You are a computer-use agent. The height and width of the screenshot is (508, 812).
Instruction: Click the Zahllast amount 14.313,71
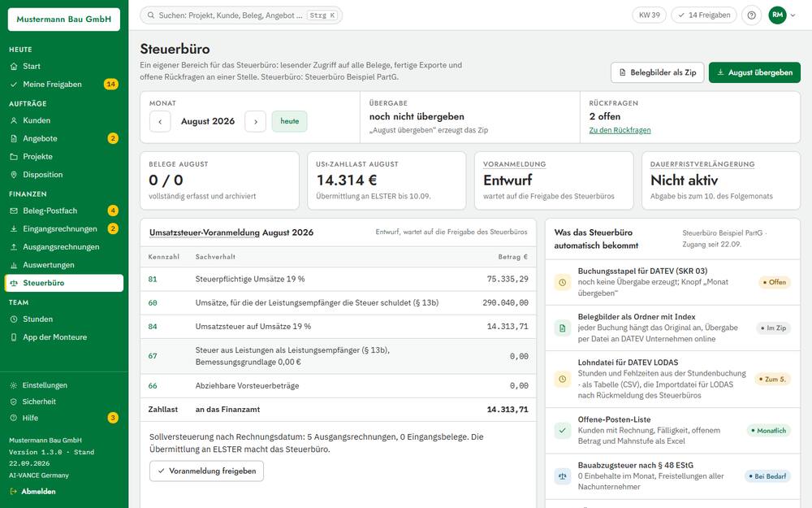(508, 410)
